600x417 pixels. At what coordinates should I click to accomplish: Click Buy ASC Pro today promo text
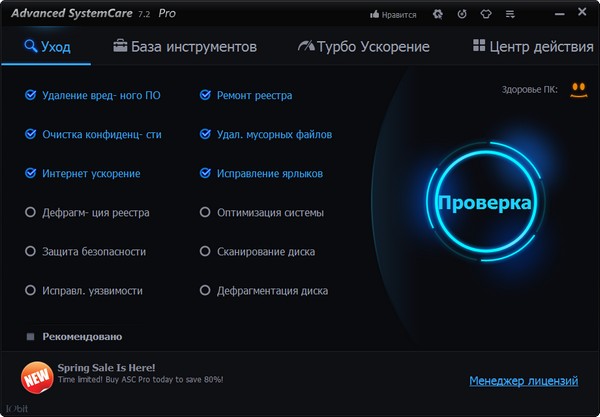click(139, 380)
